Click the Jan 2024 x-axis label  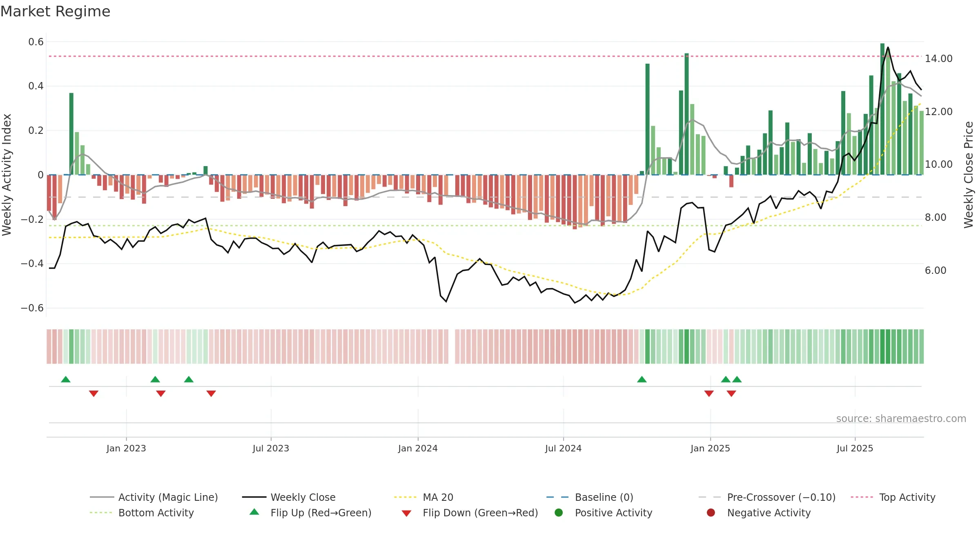point(418,448)
